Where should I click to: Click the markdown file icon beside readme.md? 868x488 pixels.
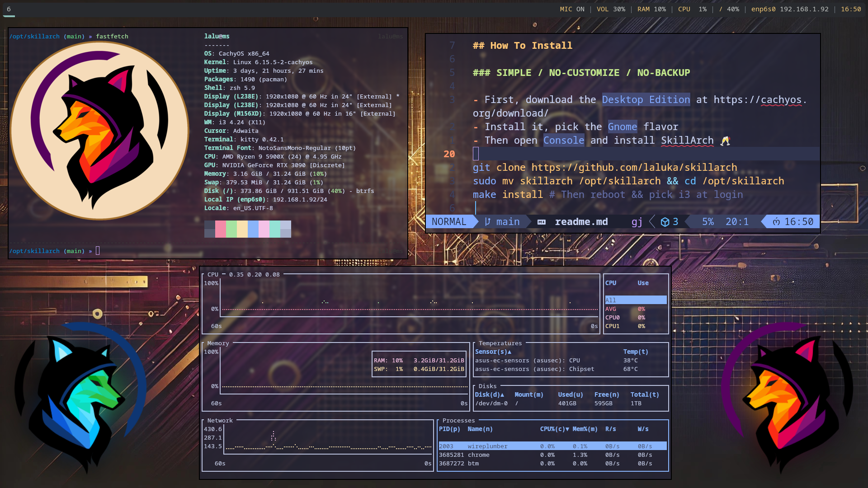click(x=541, y=222)
